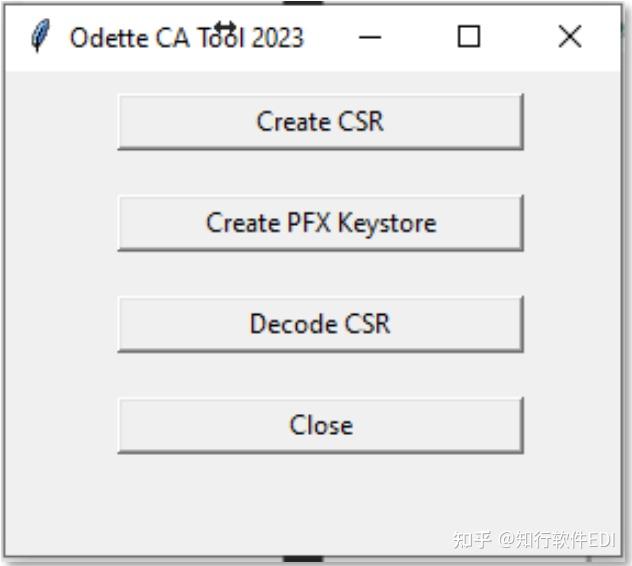Minimize the Odette CA Tool window
Screen dimensions: 632x566
click(370, 37)
